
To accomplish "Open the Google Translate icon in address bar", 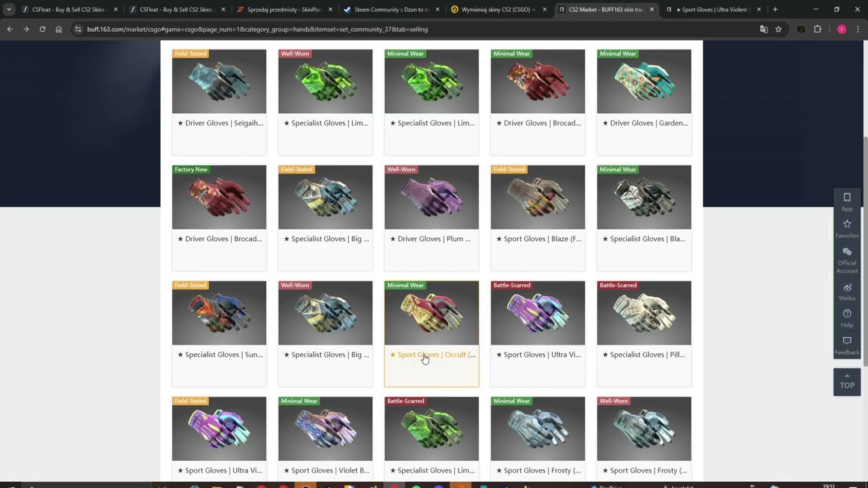I will [764, 29].
